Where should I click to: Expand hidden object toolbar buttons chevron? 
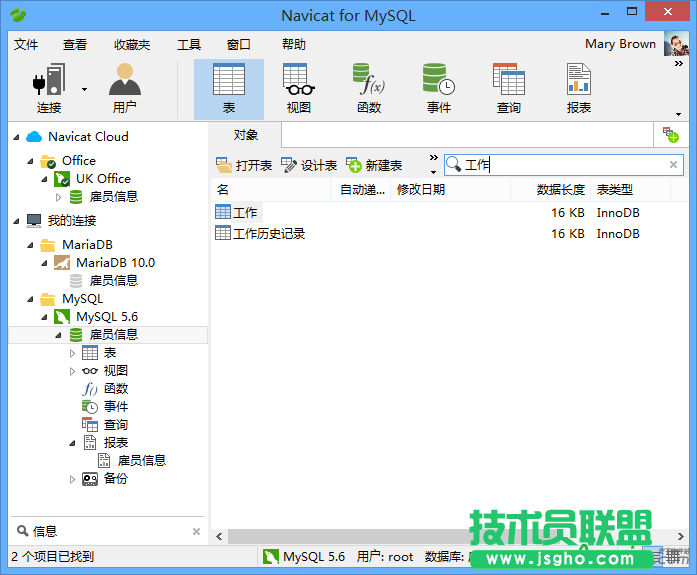pyautogui.click(x=433, y=158)
